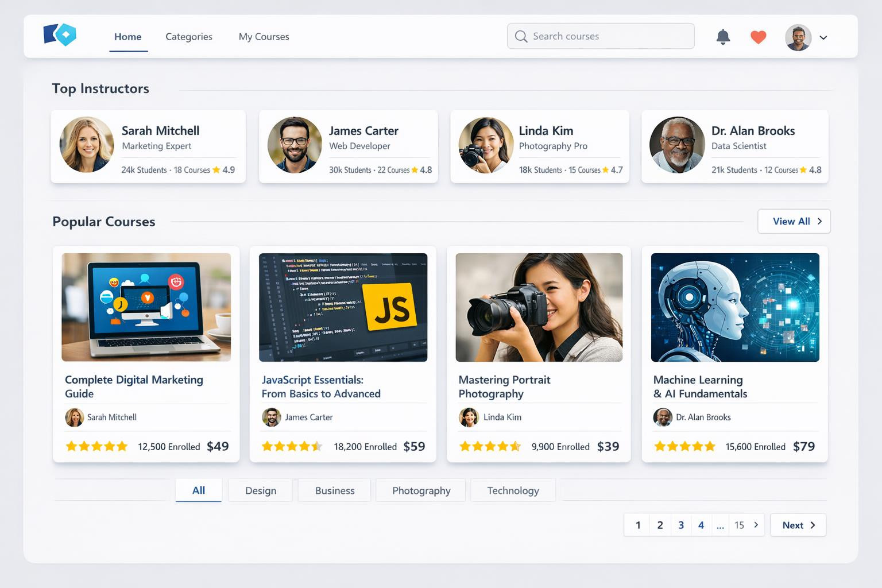The height and width of the screenshot is (588, 882).
Task: Click the user profile avatar
Action: tap(798, 37)
